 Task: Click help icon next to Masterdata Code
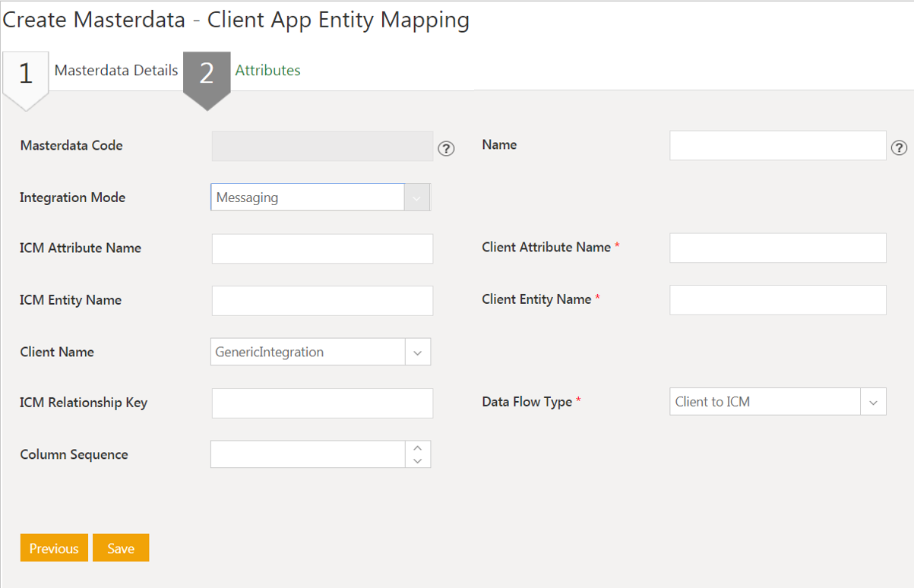tap(447, 149)
